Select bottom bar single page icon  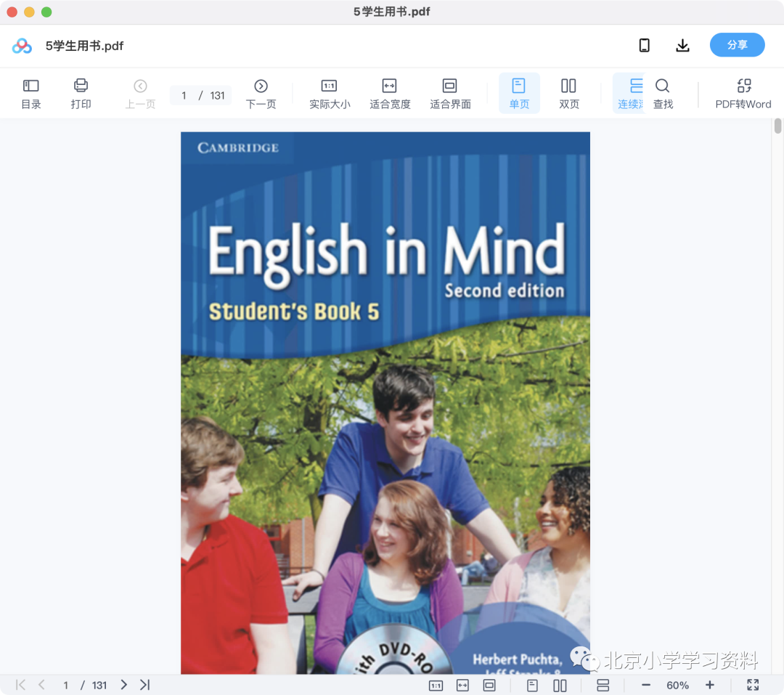click(533, 686)
